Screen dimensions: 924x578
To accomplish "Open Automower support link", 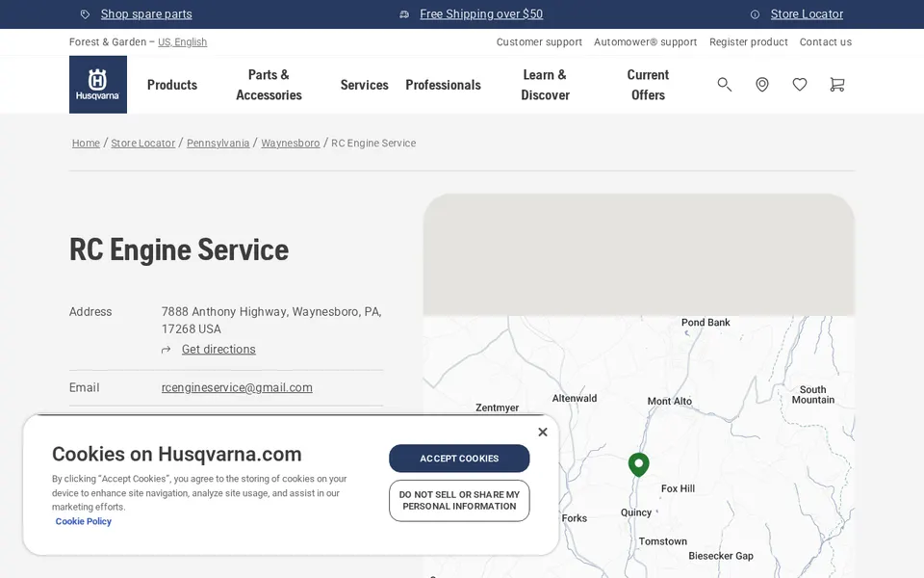I will (x=645, y=41).
